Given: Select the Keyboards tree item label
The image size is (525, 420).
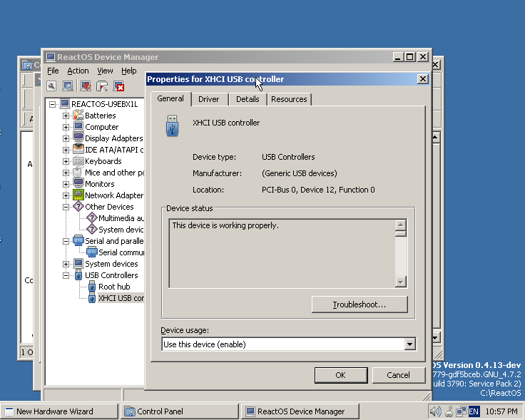Looking at the screenshot, I should [x=103, y=161].
